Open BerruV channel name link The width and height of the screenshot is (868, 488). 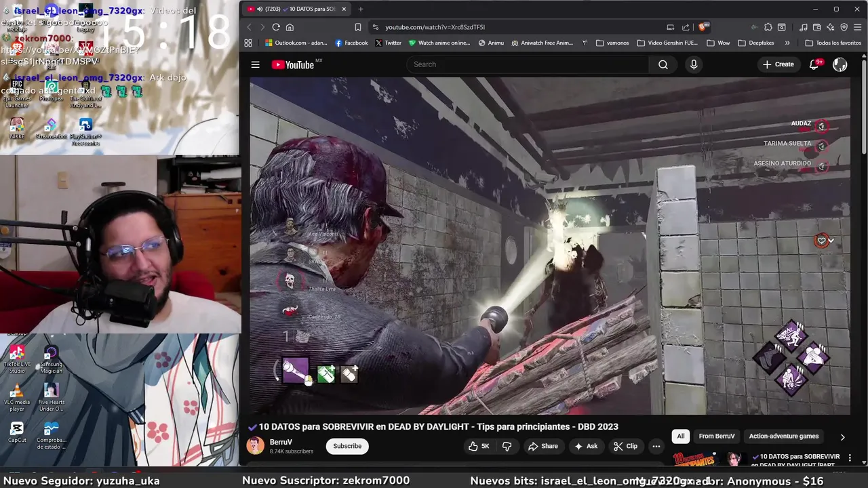[281, 442]
